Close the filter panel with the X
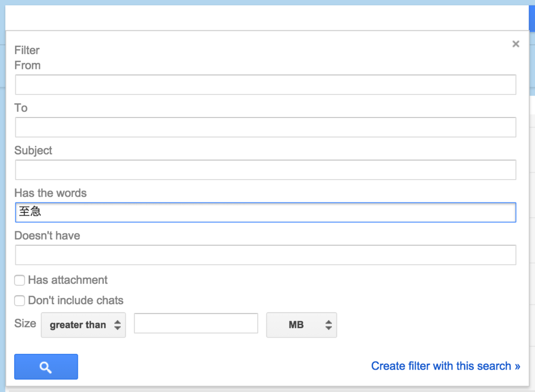535x392 pixels. [x=516, y=44]
